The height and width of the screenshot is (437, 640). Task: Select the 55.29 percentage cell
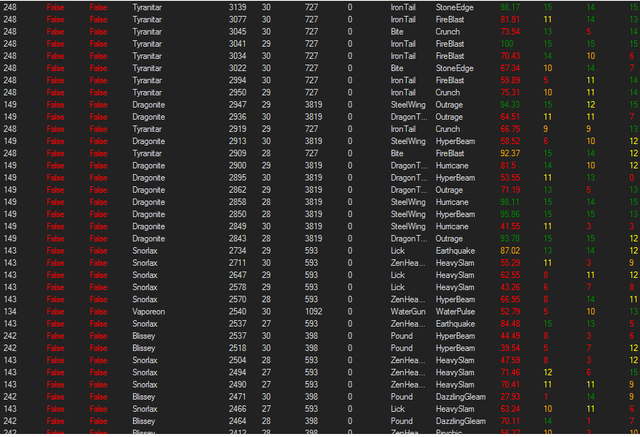click(x=510, y=263)
